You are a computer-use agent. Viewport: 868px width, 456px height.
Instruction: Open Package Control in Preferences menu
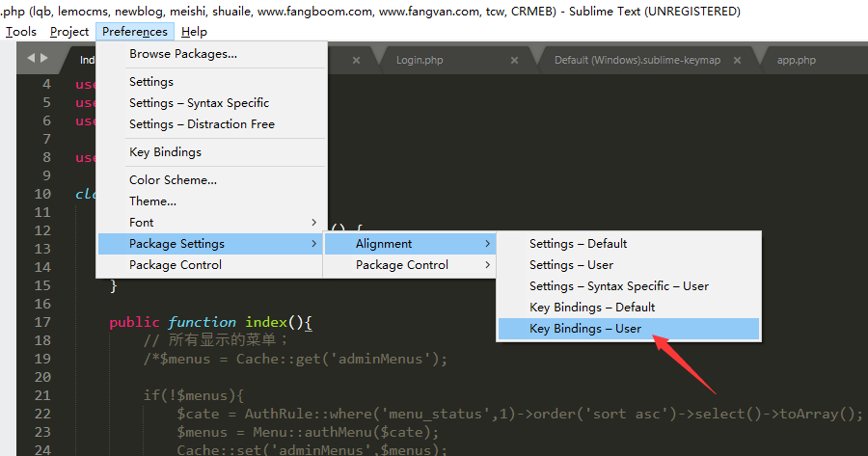click(210, 265)
